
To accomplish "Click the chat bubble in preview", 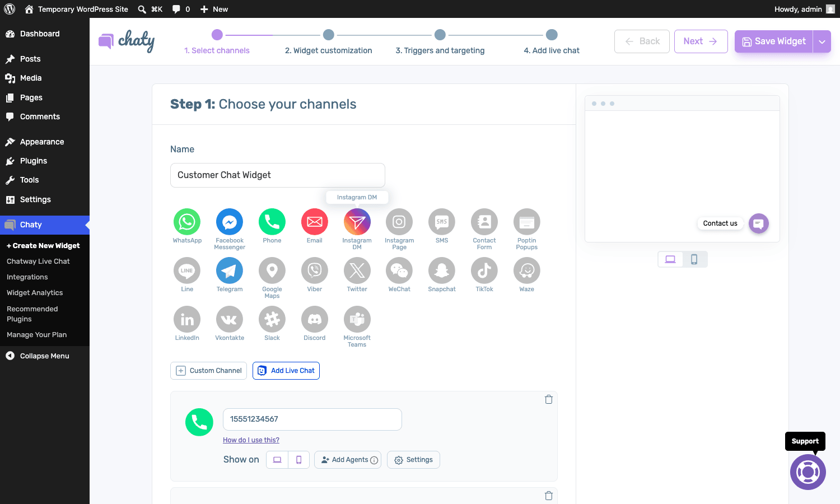I will (759, 223).
